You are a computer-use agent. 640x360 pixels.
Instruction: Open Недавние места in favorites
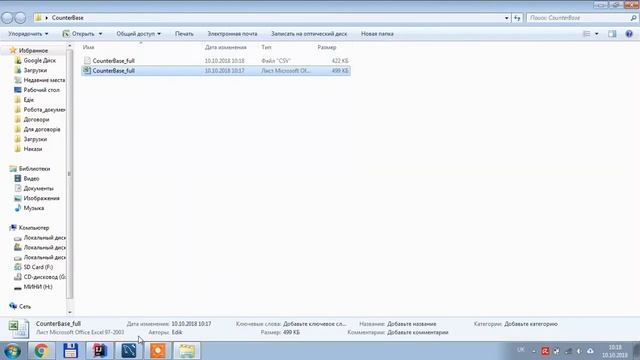pos(44,80)
